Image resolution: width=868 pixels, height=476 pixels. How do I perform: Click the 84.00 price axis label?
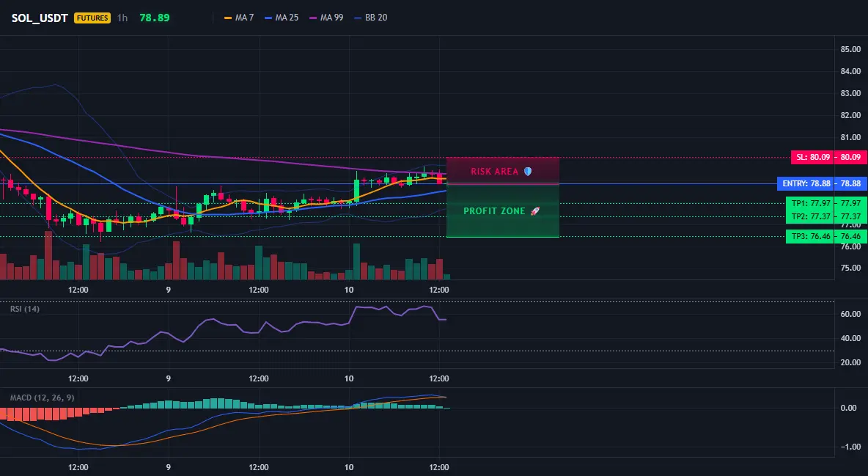[850, 71]
